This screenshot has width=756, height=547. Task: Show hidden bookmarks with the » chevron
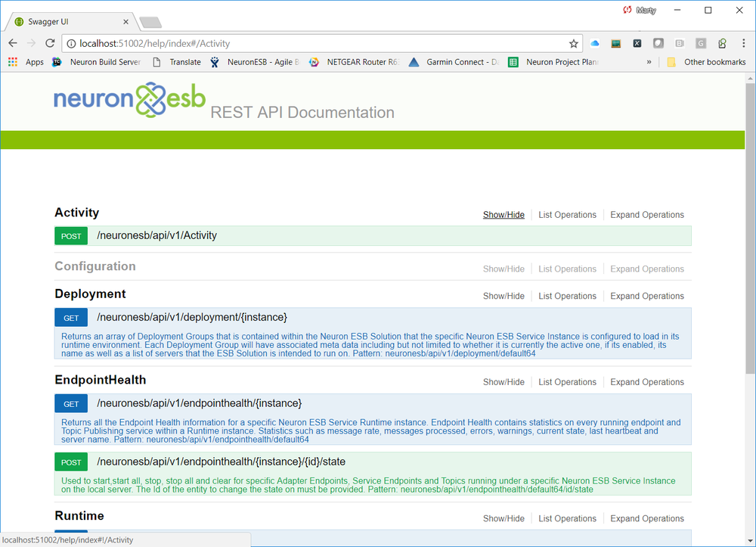coord(649,62)
